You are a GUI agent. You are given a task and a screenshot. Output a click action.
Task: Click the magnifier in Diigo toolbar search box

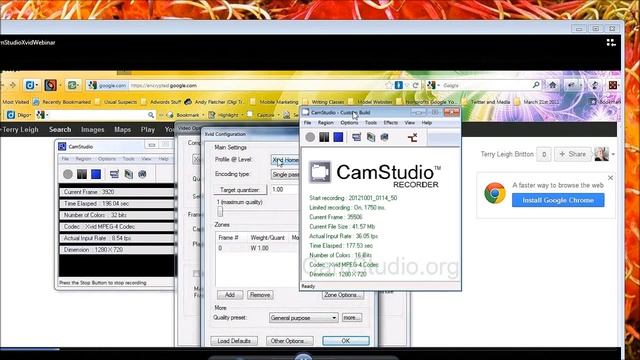[151, 115]
